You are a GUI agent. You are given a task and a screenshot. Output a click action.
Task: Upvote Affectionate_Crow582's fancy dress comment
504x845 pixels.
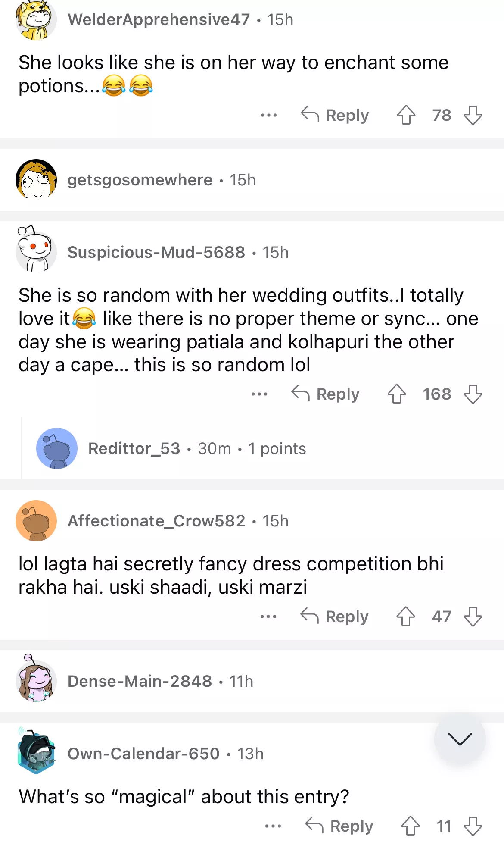(405, 617)
